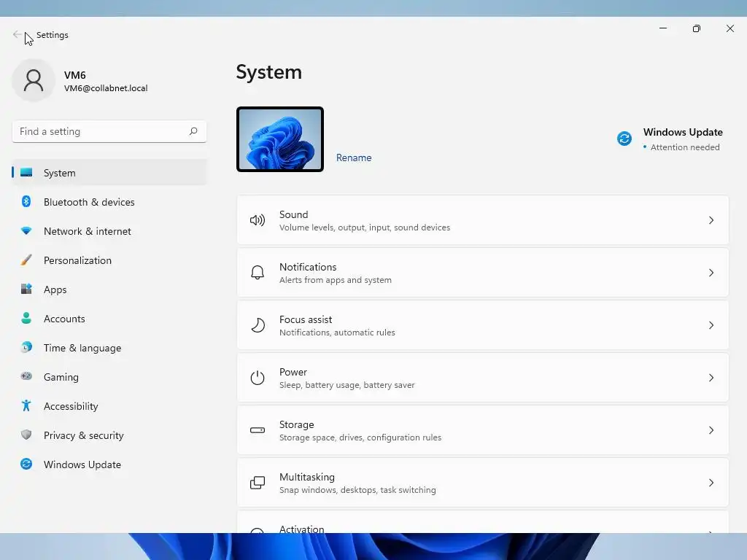Viewport: 747px width, 560px height.
Task: Open Bluetooth & devices settings
Action: coord(109,202)
